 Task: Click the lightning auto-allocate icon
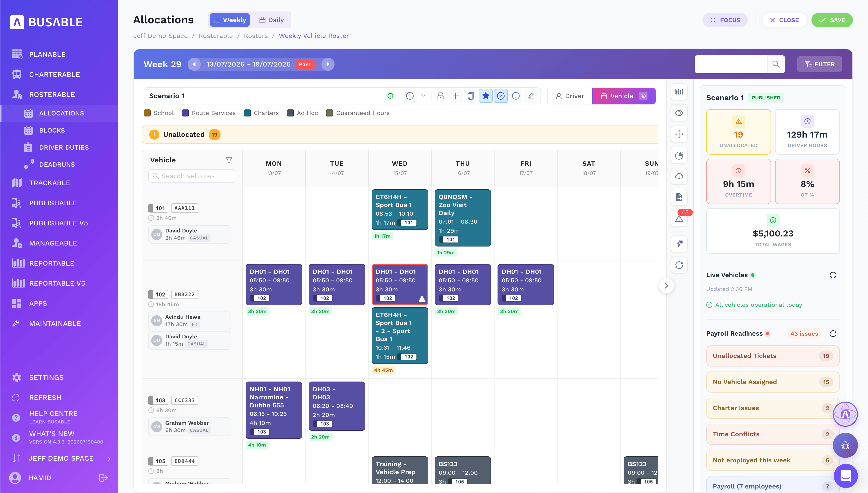[679, 244]
